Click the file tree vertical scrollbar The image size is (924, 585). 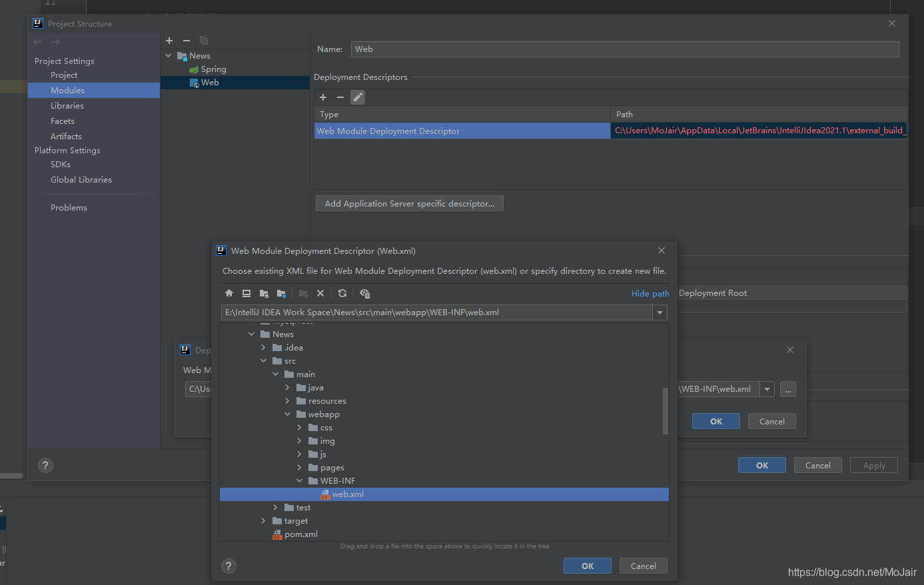pyautogui.click(x=665, y=410)
